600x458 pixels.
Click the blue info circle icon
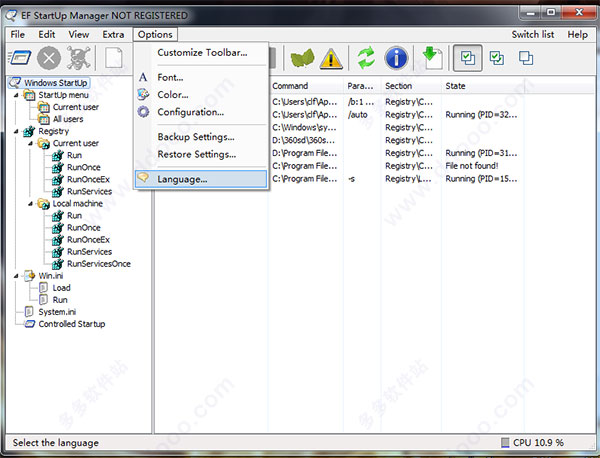pyautogui.click(x=396, y=58)
